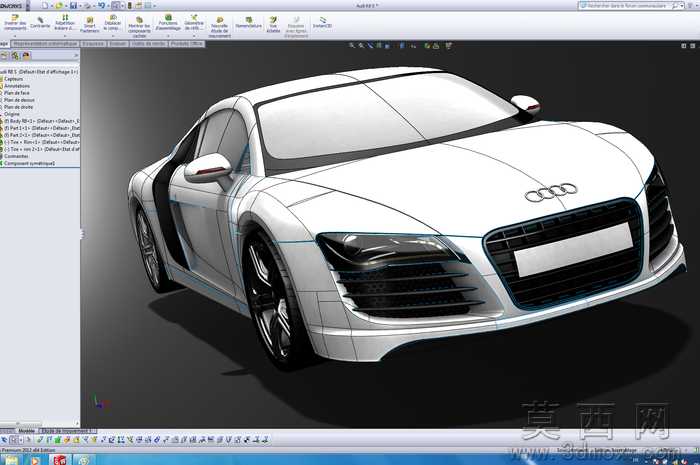
Task: Select Capteurs in feature tree
Action: 13,79
